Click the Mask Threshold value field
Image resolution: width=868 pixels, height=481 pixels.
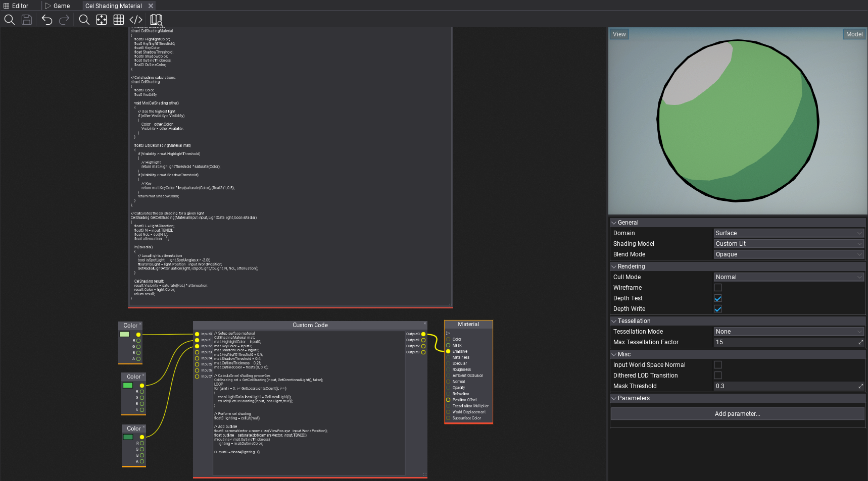point(786,386)
